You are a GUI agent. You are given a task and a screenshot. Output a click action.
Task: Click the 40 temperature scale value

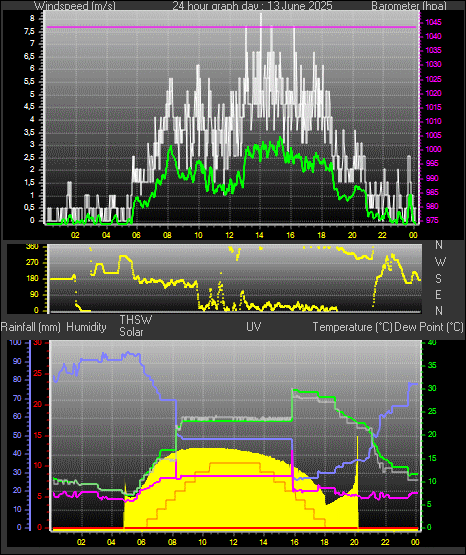pyautogui.click(x=432, y=342)
